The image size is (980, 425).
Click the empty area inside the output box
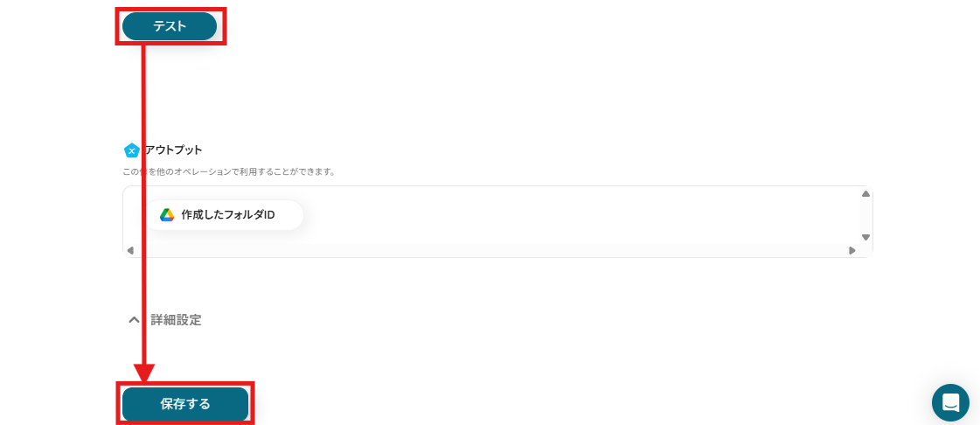(562, 215)
